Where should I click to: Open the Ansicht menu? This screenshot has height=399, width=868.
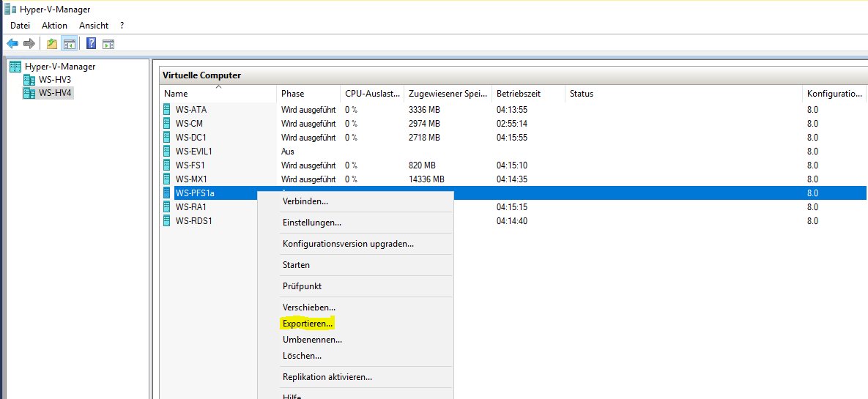94,26
